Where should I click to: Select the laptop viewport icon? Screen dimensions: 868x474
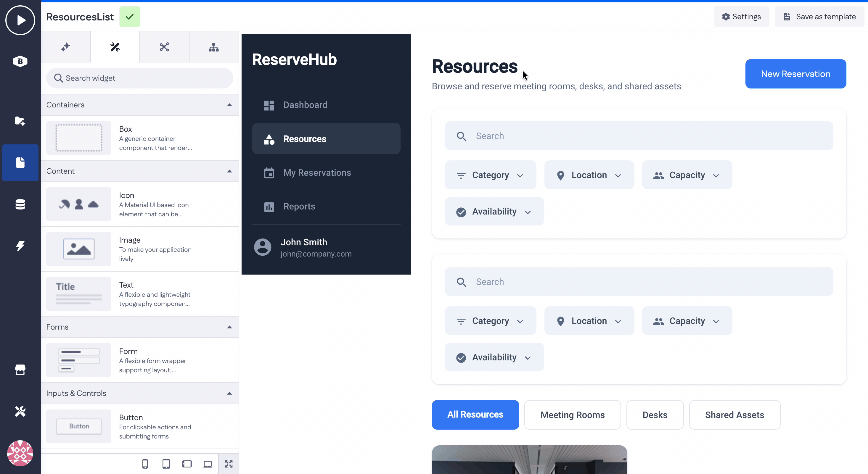pyautogui.click(x=208, y=464)
